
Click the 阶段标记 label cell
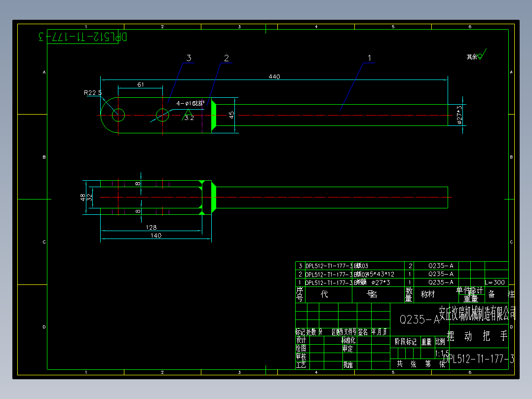point(406,342)
